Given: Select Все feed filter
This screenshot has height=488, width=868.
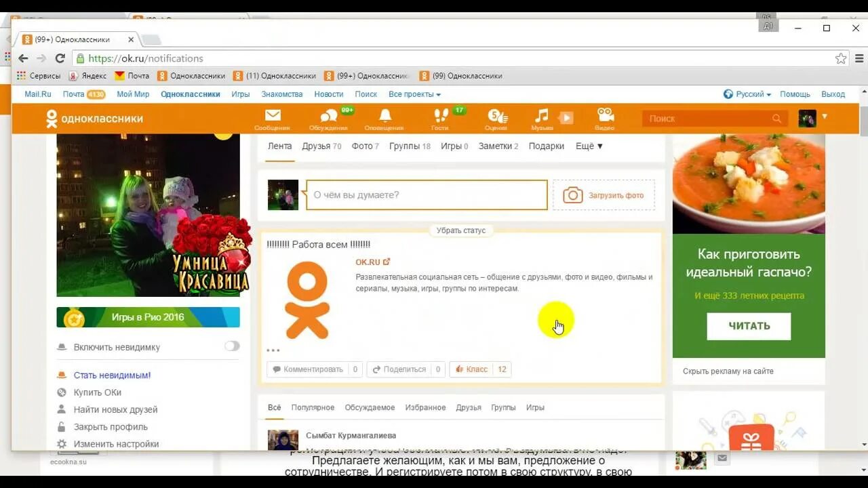Looking at the screenshot, I should (x=274, y=407).
